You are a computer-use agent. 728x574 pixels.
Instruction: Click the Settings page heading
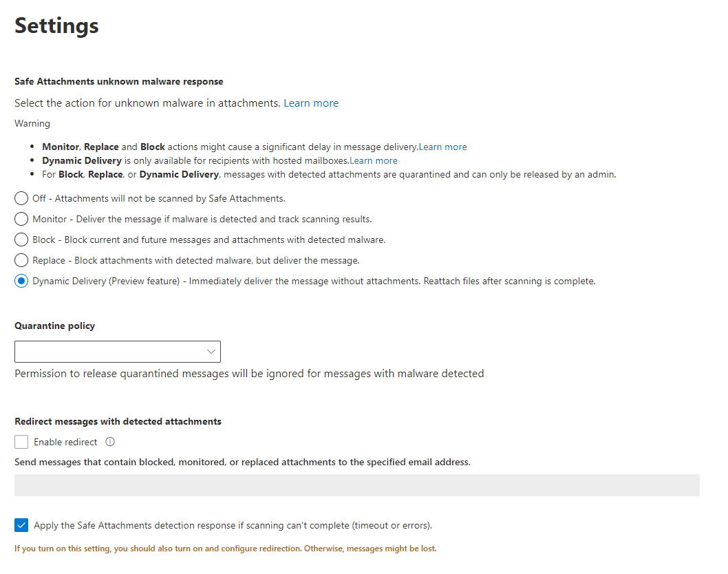[56, 25]
